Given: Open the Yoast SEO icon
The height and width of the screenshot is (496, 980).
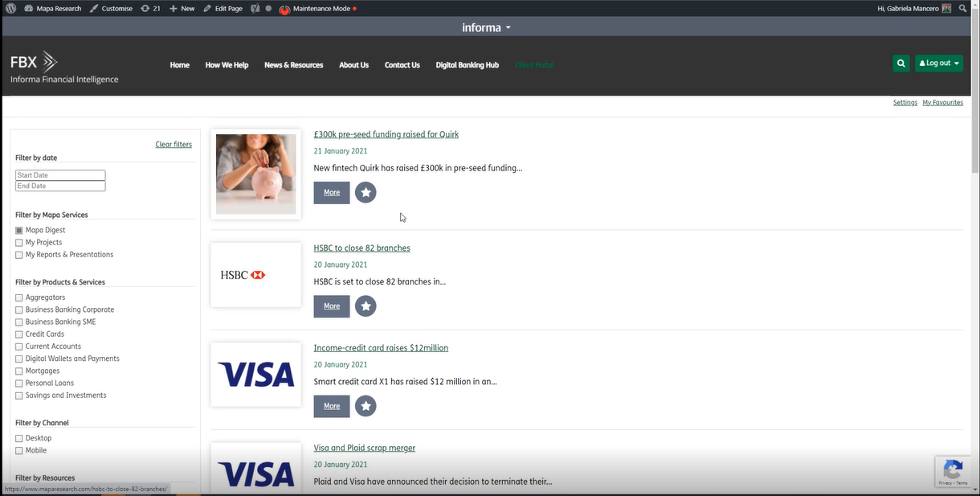Looking at the screenshot, I should coord(255,8).
